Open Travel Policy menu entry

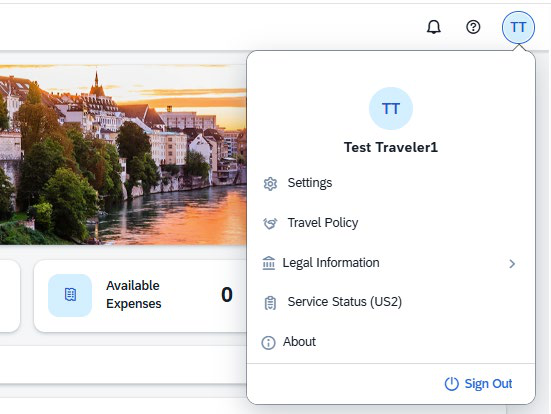(391, 223)
